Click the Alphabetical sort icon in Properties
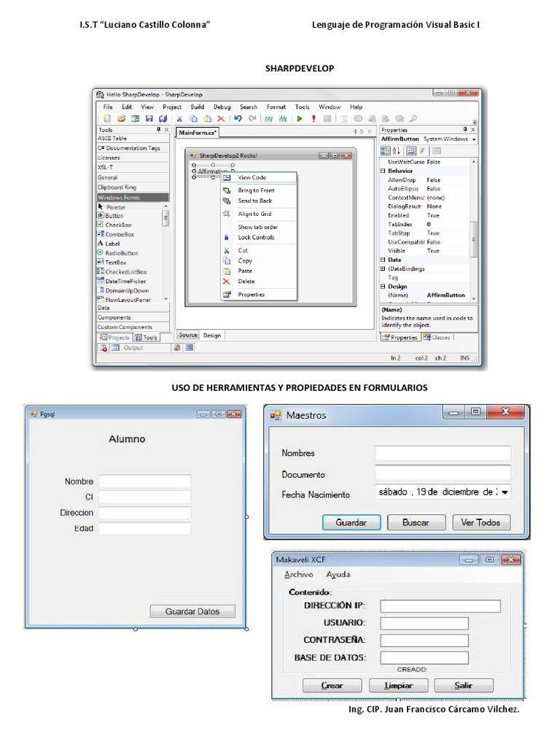Screen dimensions: 560x747 coord(396,150)
